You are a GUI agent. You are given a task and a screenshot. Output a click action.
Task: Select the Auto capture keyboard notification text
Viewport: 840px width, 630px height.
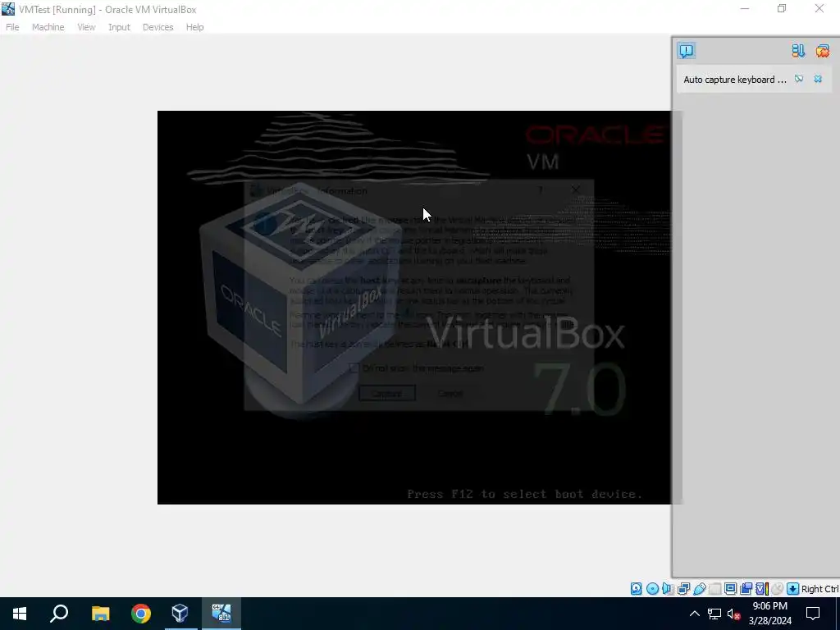(x=734, y=80)
